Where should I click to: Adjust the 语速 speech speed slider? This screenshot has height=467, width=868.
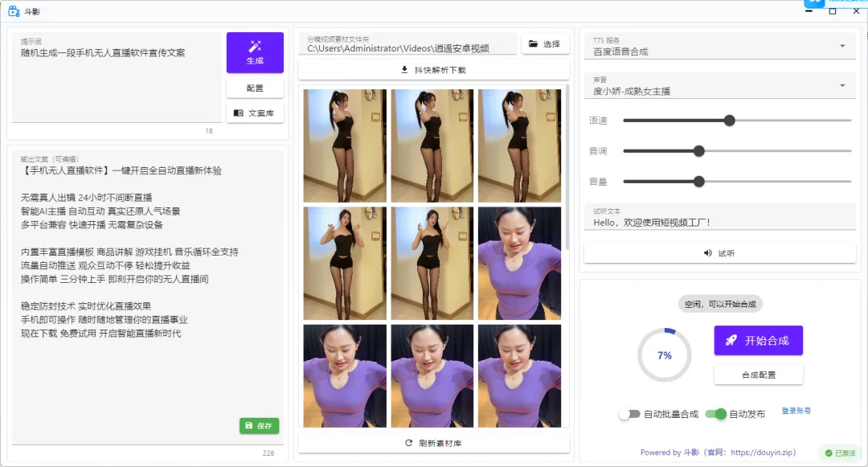[729, 121]
